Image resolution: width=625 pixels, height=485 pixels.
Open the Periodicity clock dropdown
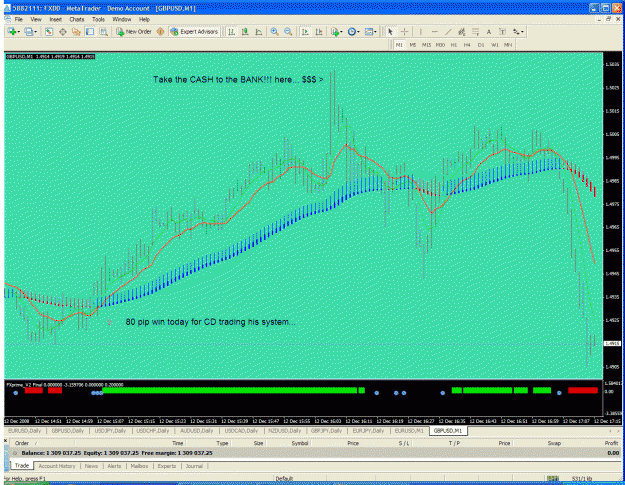pyautogui.click(x=353, y=32)
